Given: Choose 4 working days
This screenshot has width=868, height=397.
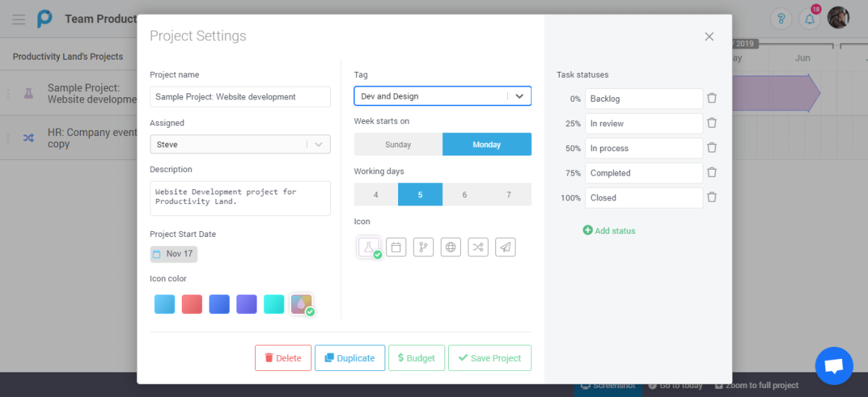Looking at the screenshot, I should pyautogui.click(x=376, y=194).
